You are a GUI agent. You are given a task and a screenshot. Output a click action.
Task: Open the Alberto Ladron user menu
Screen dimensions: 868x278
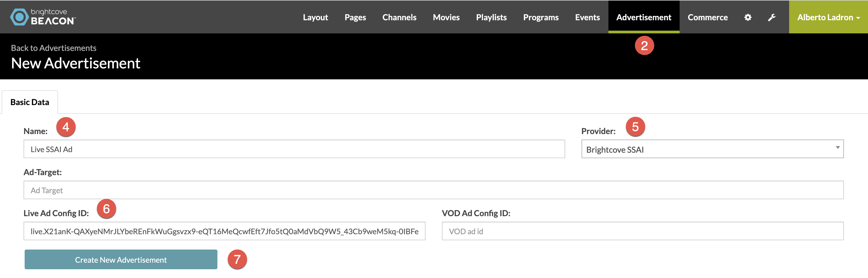828,17
